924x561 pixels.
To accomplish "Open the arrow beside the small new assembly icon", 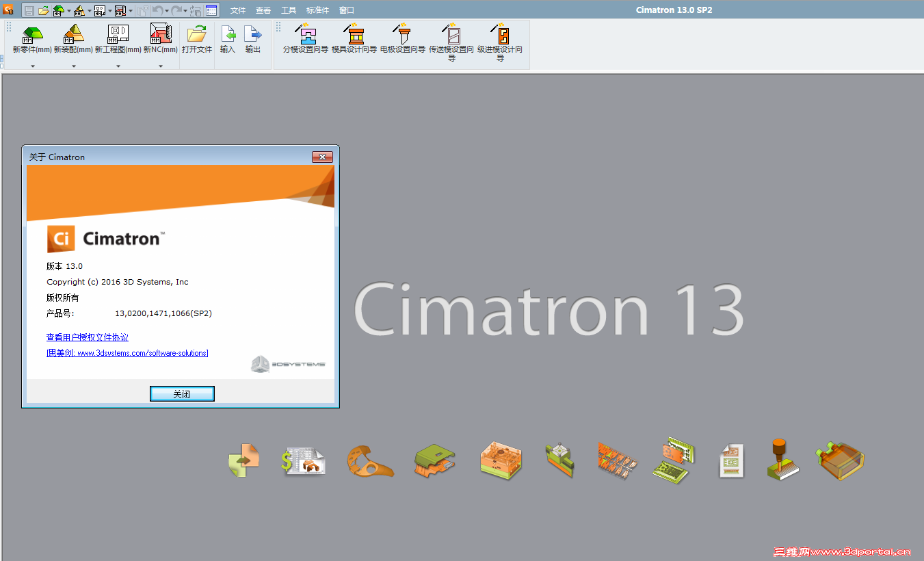I will [89, 11].
